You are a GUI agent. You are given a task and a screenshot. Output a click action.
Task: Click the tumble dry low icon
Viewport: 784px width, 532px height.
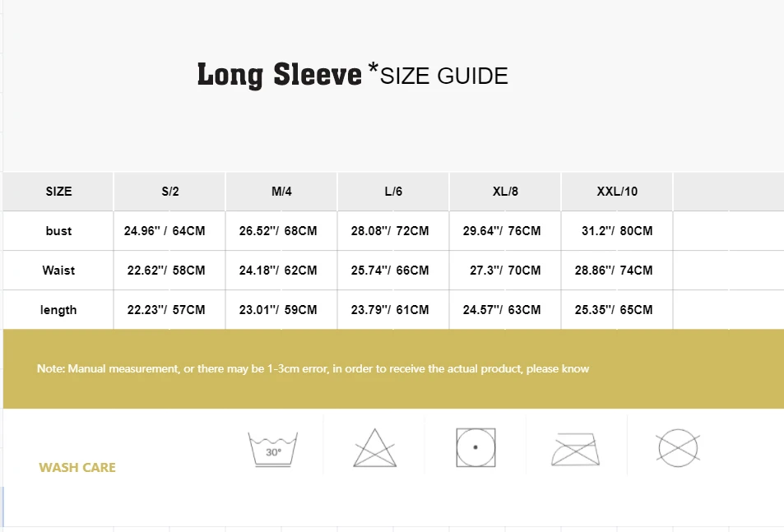point(476,447)
